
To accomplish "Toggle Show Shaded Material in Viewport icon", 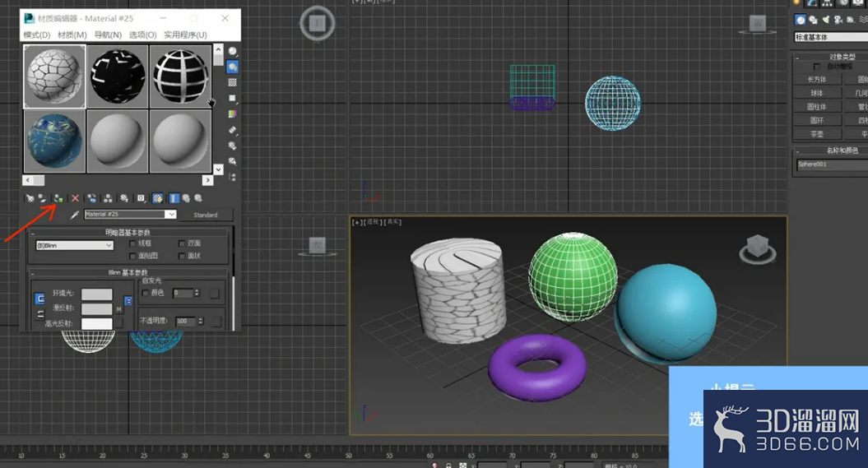I will click(x=158, y=198).
